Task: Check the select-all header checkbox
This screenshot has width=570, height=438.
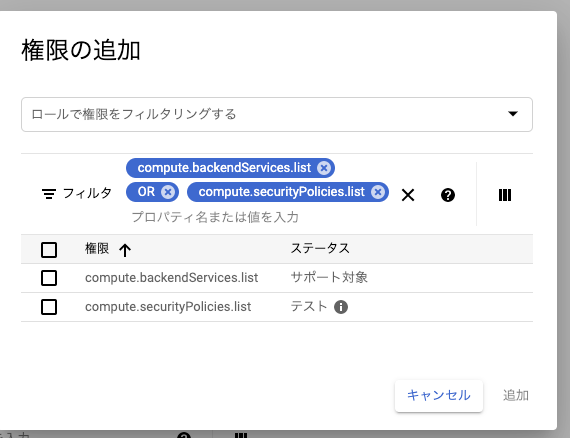Action: point(49,250)
